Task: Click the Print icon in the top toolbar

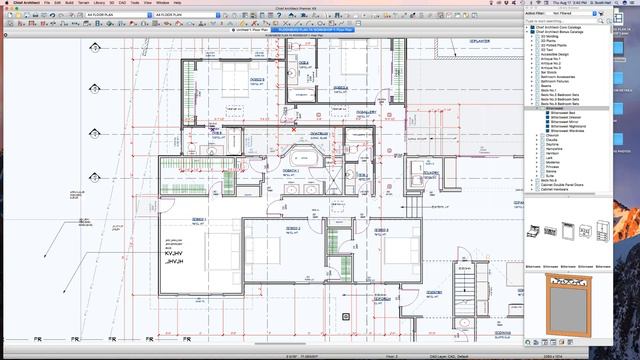Action: (x=36, y=16)
